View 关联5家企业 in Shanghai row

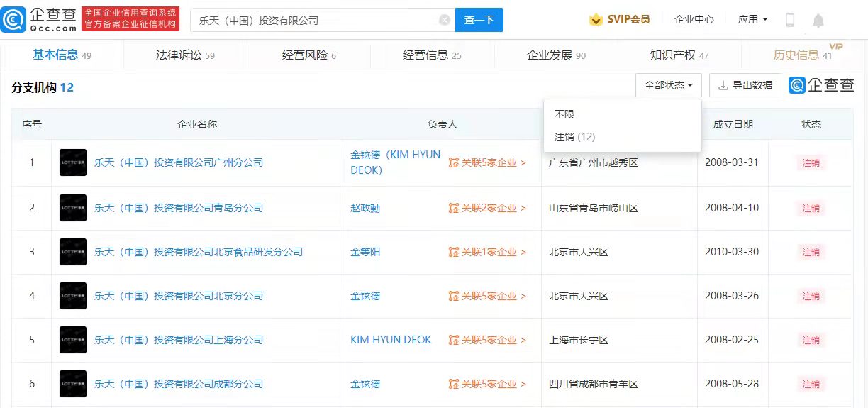(488, 340)
